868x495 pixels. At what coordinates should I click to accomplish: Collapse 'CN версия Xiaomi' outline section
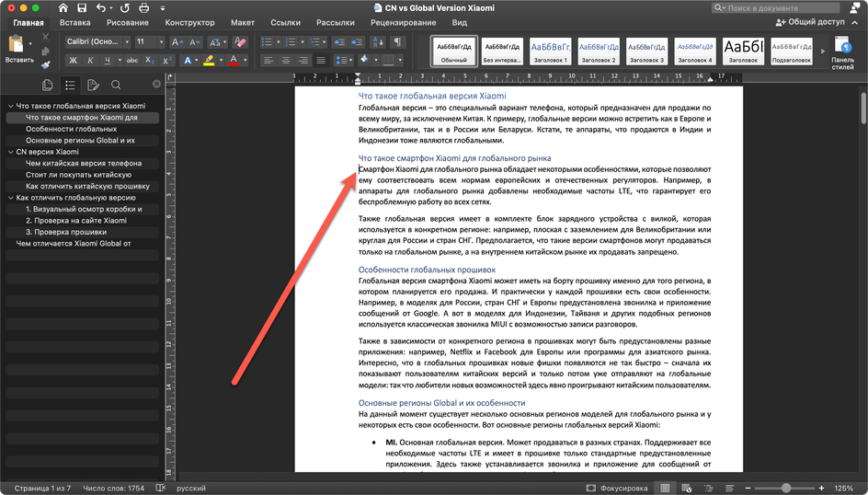click(x=11, y=152)
